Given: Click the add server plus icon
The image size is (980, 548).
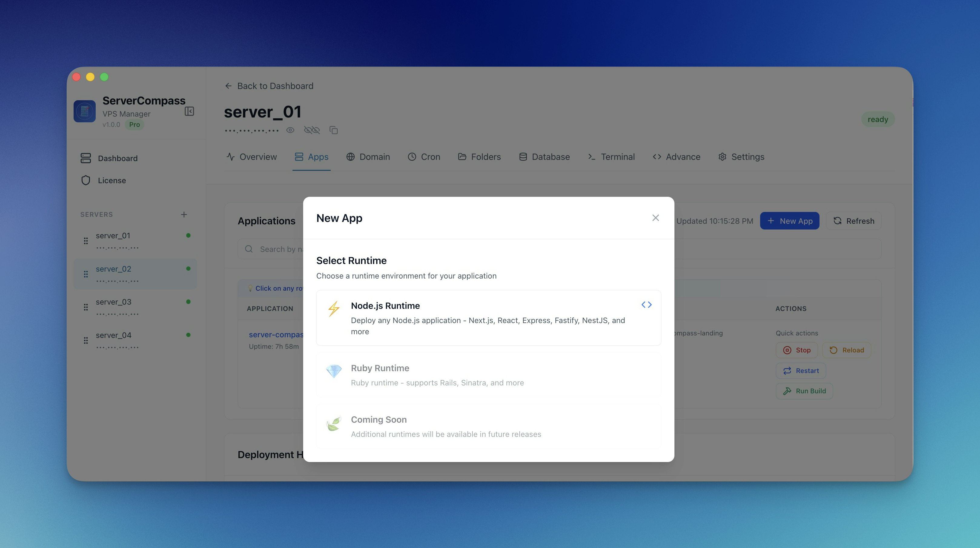Looking at the screenshot, I should pyautogui.click(x=184, y=214).
